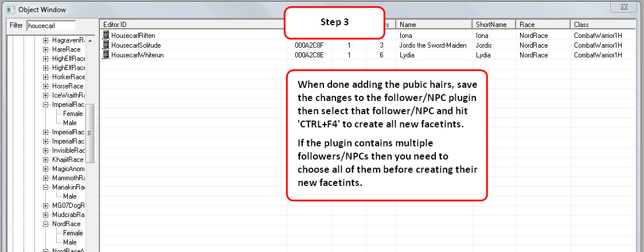Screen dimensions: 644x252
Task: Collapse the NordRace tree node
Action: [46, 224]
